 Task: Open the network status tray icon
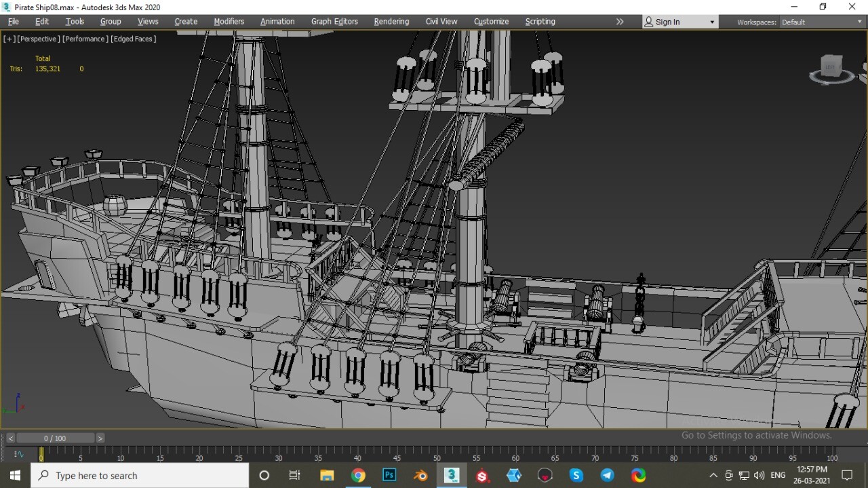coord(744,476)
